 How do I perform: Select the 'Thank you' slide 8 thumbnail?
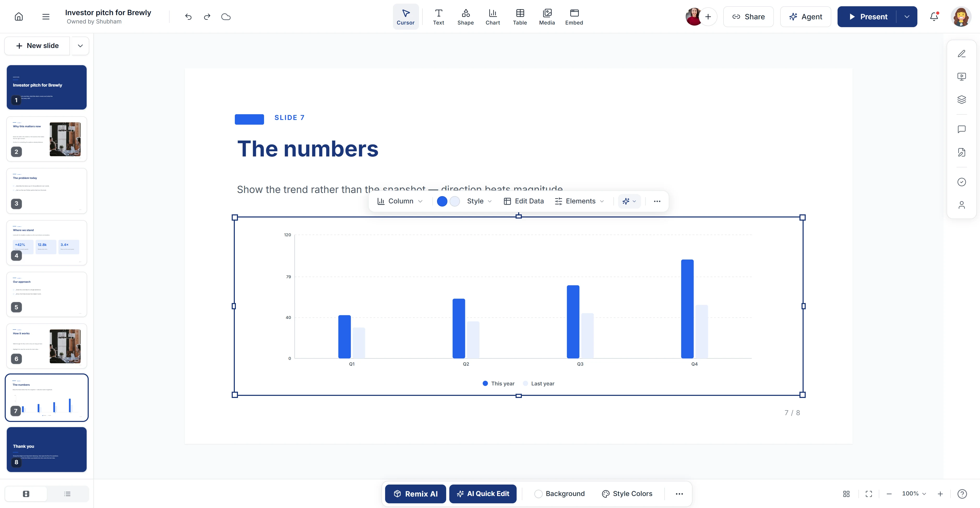pos(46,449)
